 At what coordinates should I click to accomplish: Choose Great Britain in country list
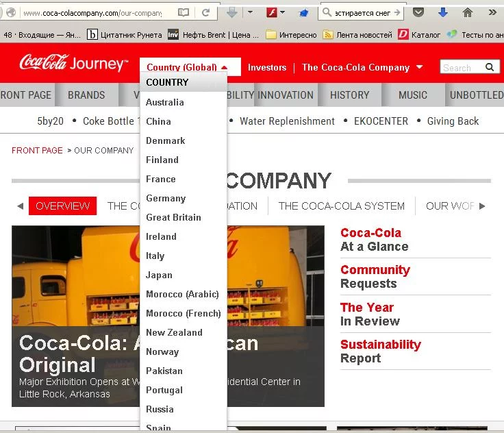(x=173, y=217)
